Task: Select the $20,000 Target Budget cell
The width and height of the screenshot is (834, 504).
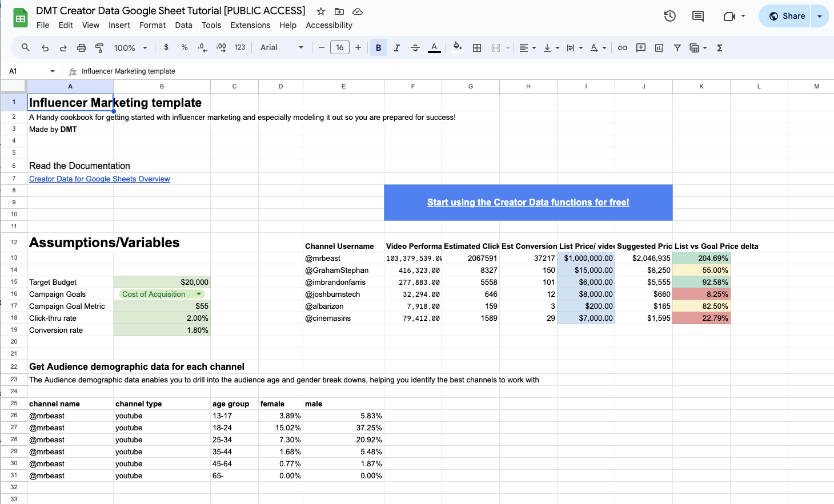Action: (162, 282)
